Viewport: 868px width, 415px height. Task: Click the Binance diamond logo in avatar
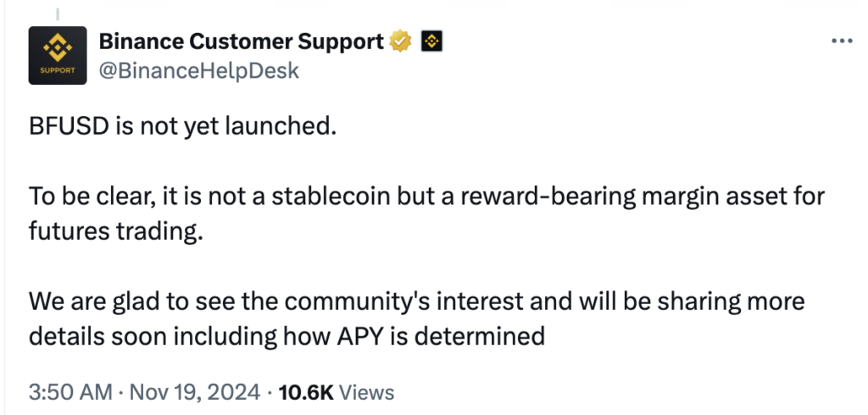coord(58,48)
